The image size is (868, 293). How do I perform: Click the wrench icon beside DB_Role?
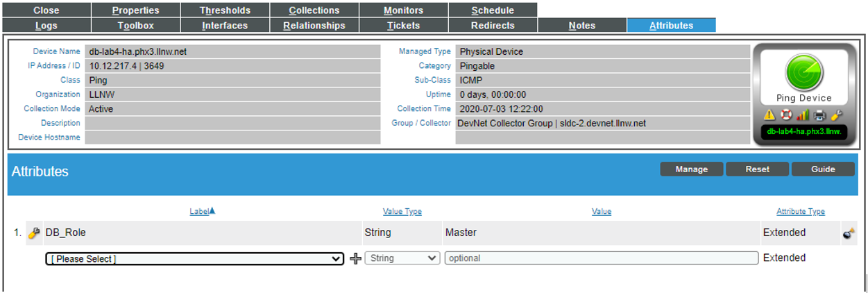[x=34, y=233]
